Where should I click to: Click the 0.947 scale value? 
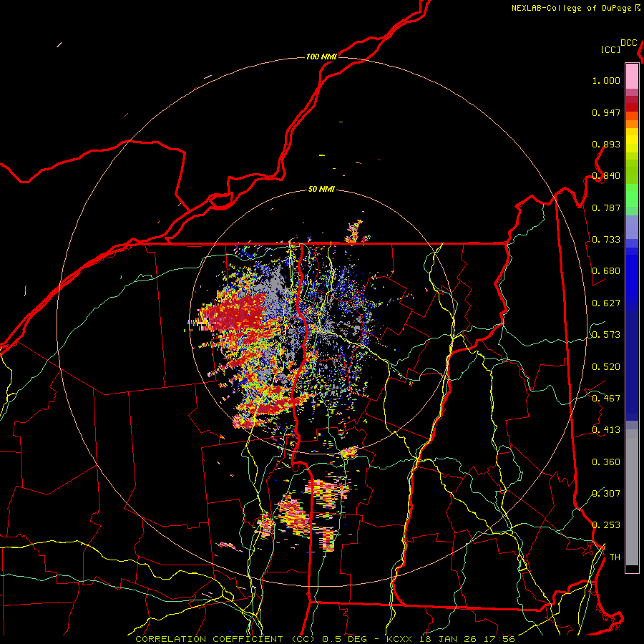[x=606, y=112]
